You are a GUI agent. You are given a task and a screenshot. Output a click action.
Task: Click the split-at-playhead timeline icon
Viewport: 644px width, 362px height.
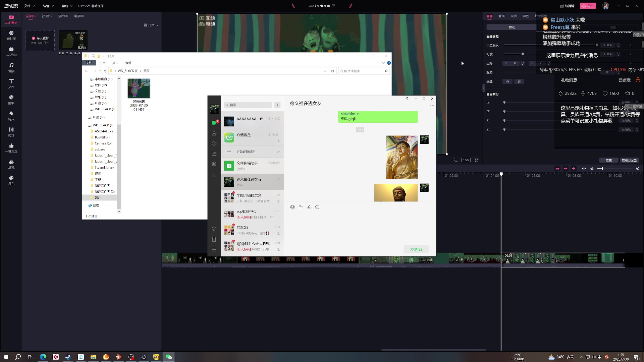(584, 169)
